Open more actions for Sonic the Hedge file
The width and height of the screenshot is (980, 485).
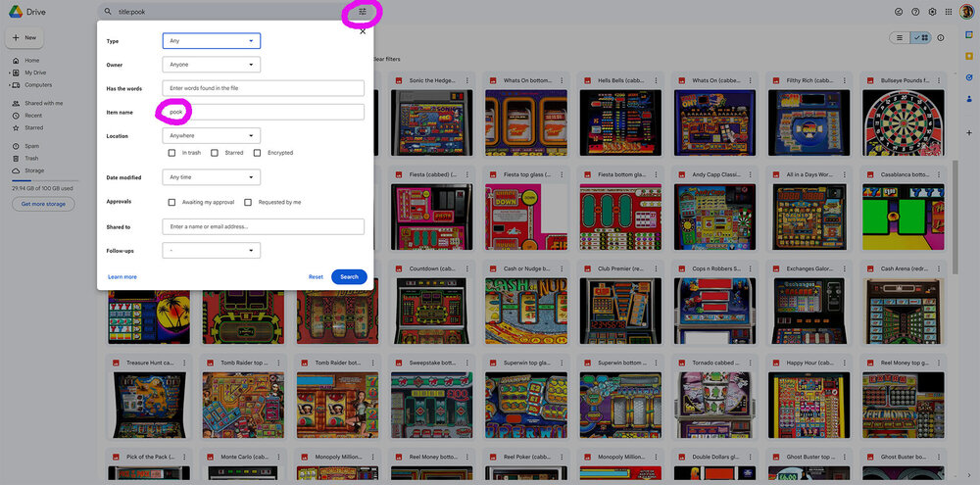tap(467, 80)
